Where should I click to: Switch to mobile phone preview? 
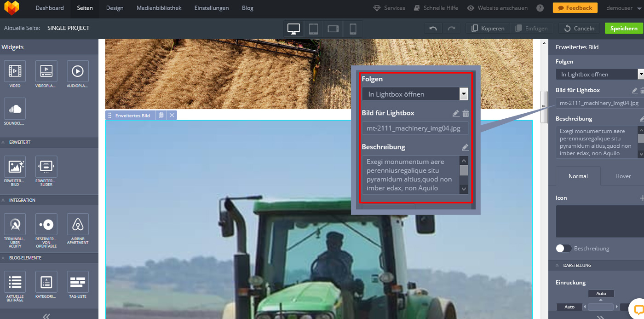(353, 29)
